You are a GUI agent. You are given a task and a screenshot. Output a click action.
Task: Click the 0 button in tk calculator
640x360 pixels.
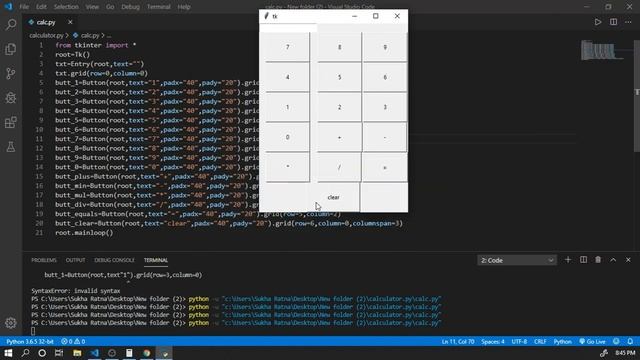287,137
